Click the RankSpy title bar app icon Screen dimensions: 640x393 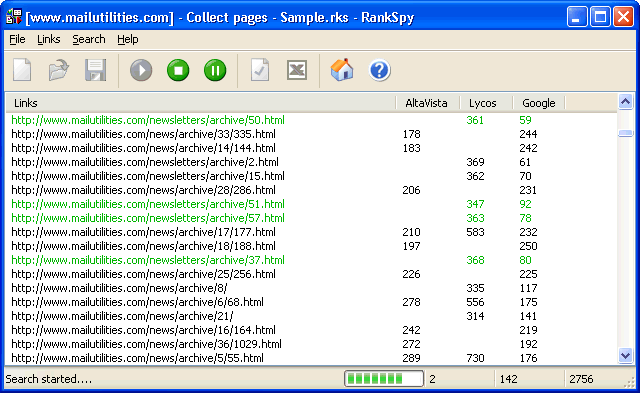point(14,17)
